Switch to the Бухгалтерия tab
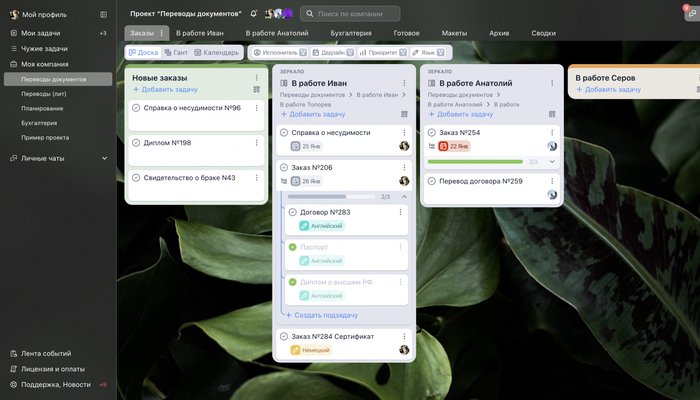The image size is (700, 400). (351, 33)
